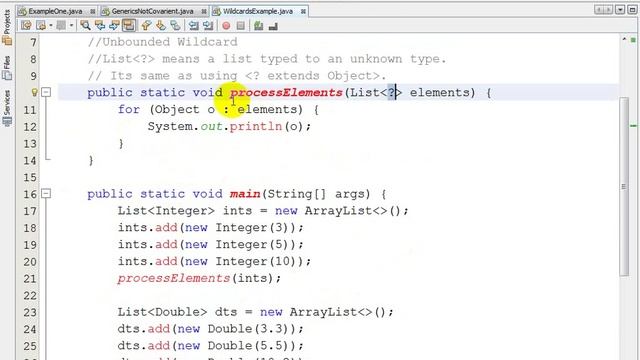Click 'dts.add(new Double(5.5));' line
The height and width of the screenshot is (360, 640).
pyautogui.click(x=211, y=346)
